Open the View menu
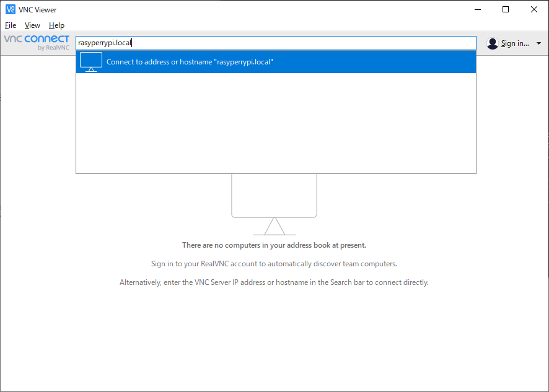 pos(32,25)
